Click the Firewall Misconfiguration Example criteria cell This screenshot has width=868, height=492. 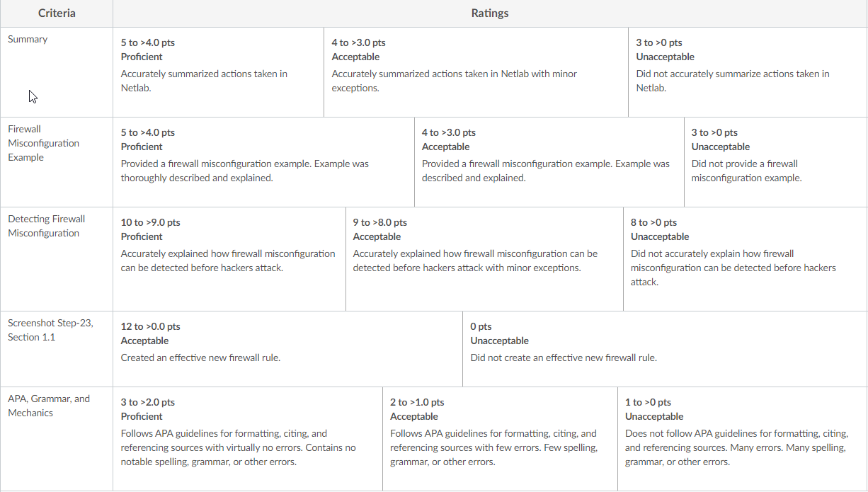tap(57, 162)
